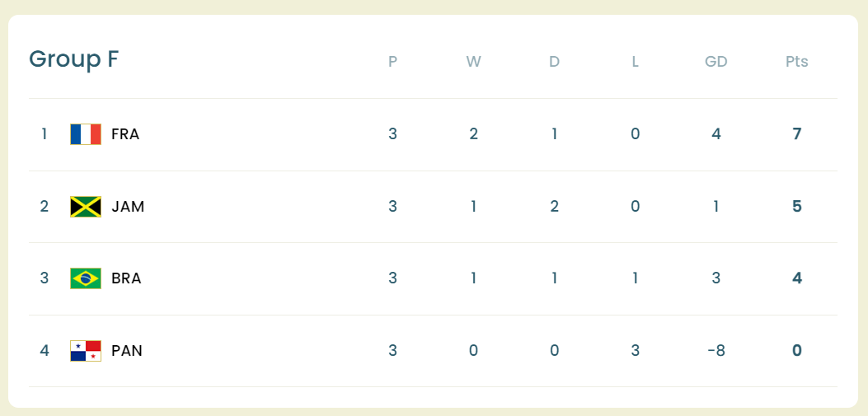868x416 pixels.
Task: Open the JAM team link
Action: 128,207
